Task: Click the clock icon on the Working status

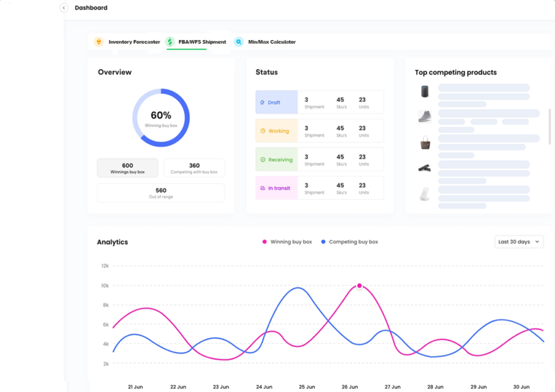Action: [x=264, y=130]
